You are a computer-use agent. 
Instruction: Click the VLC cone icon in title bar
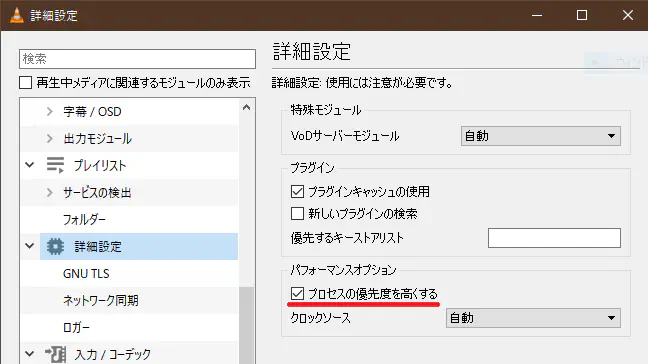[x=17, y=15]
